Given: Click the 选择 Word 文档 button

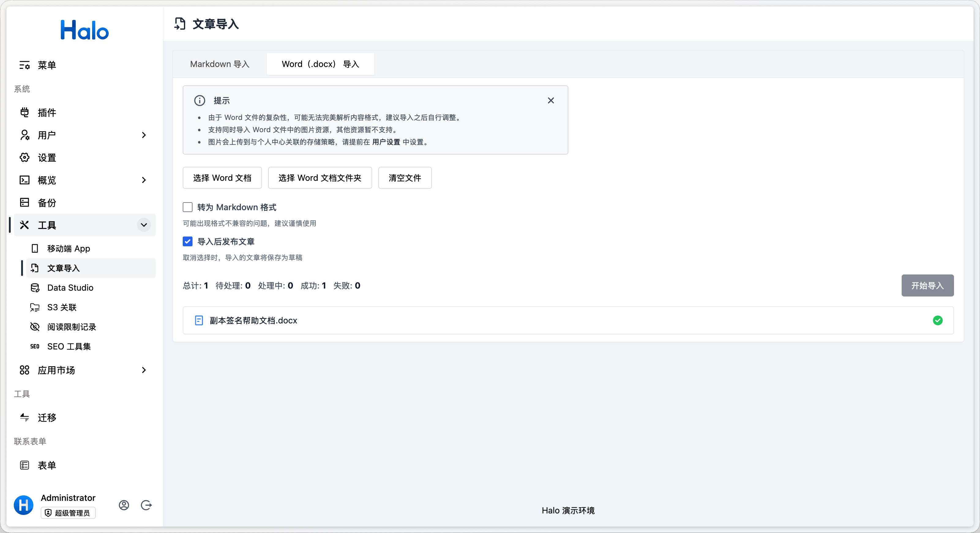Looking at the screenshot, I should pyautogui.click(x=222, y=178).
